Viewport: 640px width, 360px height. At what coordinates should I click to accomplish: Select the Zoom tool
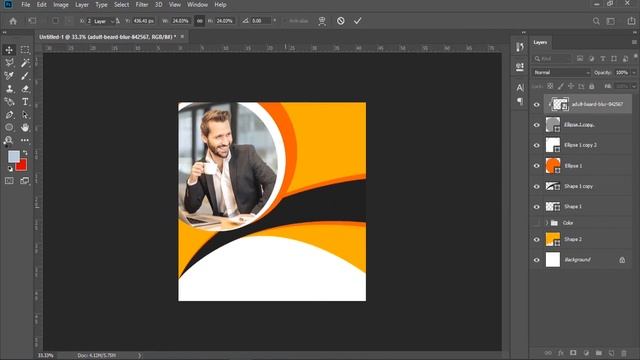pyautogui.click(x=9, y=140)
